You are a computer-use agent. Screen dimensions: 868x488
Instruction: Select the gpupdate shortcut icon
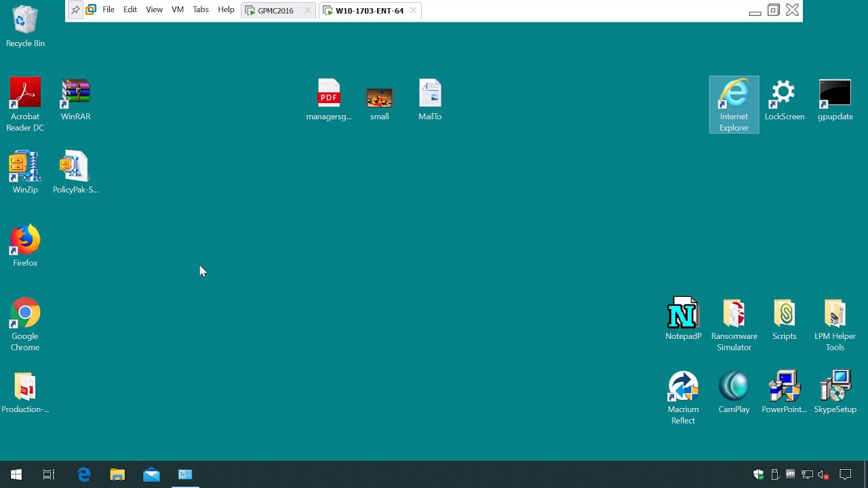click(835, 100)
